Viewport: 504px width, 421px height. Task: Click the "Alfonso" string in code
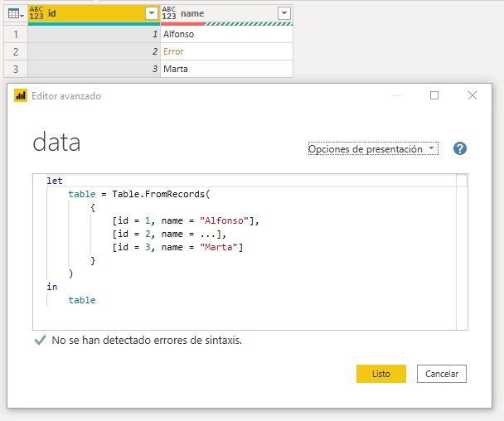[224, 220]
